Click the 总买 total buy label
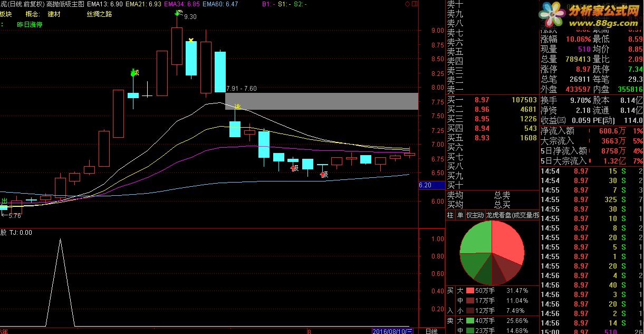The height and width of the screenshot is (334, 644). [x=502, y=204]
